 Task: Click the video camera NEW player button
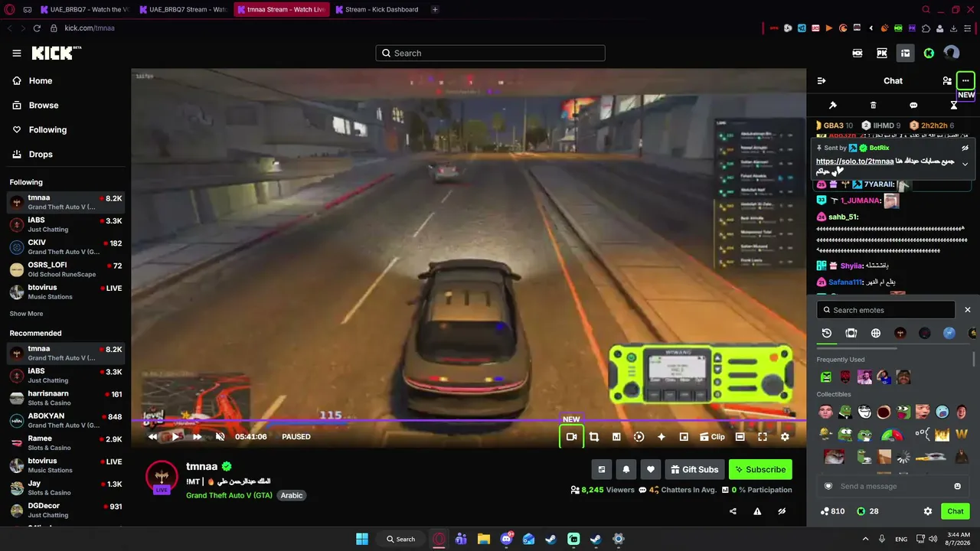[x=571, y=437]
